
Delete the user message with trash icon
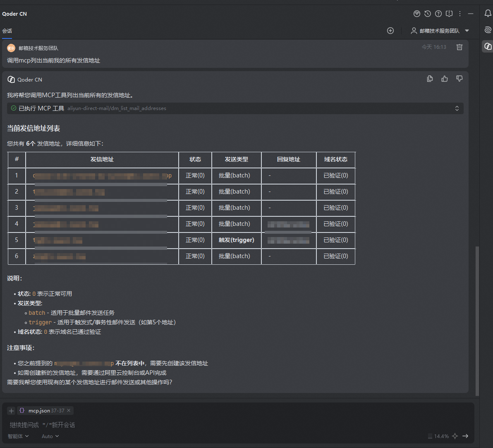click(459, 47)
